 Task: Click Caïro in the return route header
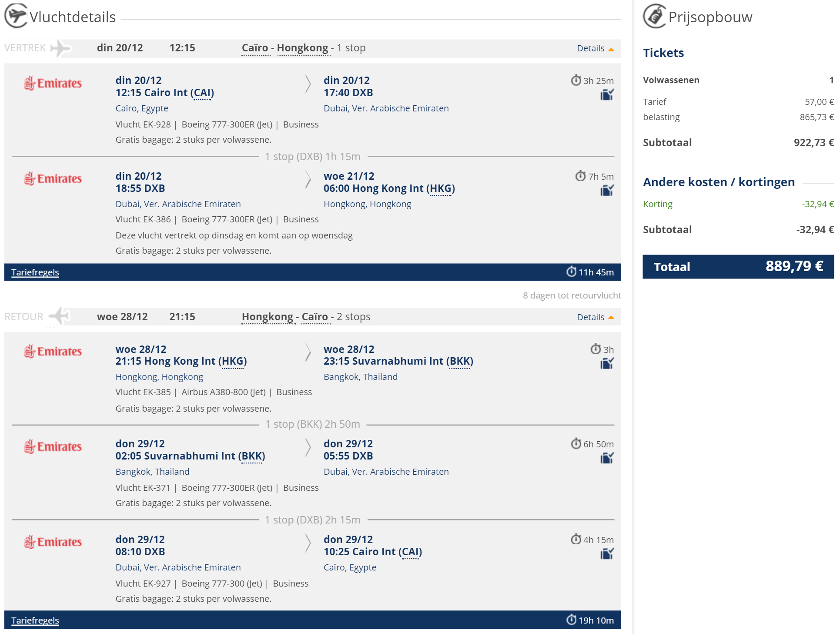coord(315,317)
